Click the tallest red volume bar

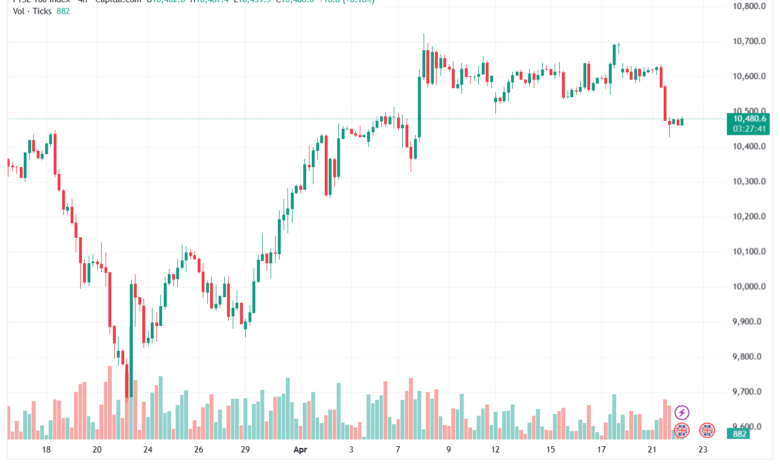click(x=110, y=403)
